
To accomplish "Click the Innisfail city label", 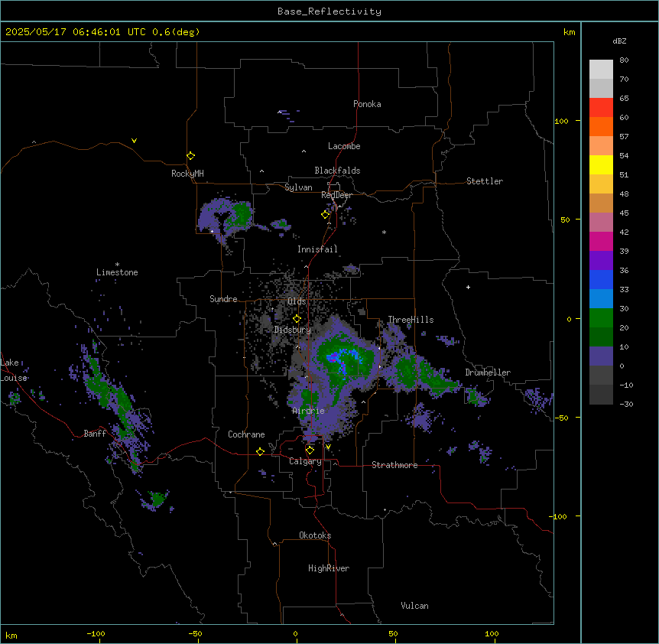I will 317,249.
